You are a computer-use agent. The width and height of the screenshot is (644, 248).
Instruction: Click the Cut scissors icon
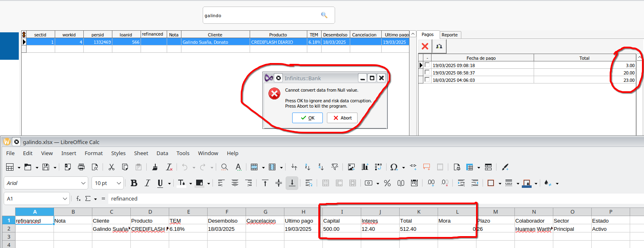coord(111,167)
